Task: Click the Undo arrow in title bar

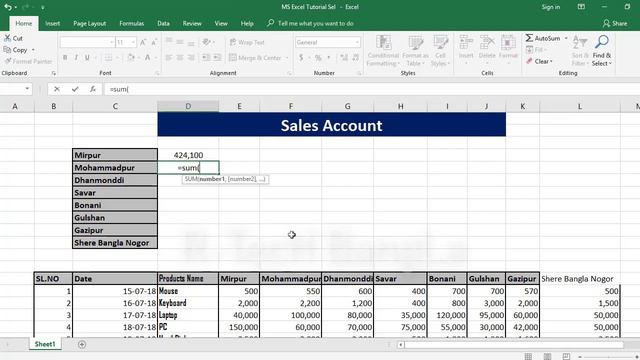Action: [7, 7]
